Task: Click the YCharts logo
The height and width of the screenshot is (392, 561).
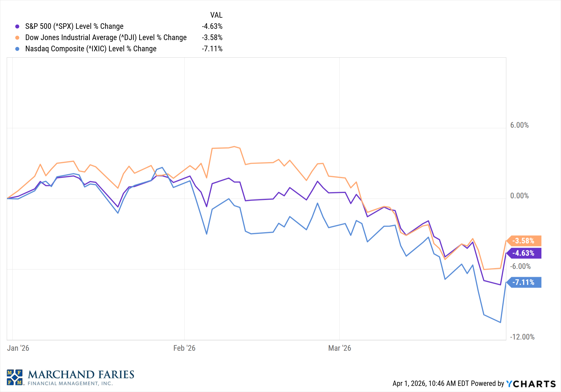Action: point(531,384)
